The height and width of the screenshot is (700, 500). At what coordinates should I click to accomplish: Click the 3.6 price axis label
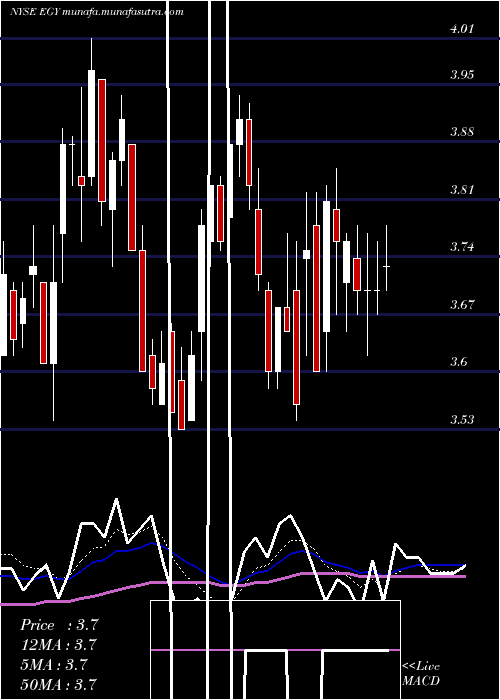coord(458,361)
